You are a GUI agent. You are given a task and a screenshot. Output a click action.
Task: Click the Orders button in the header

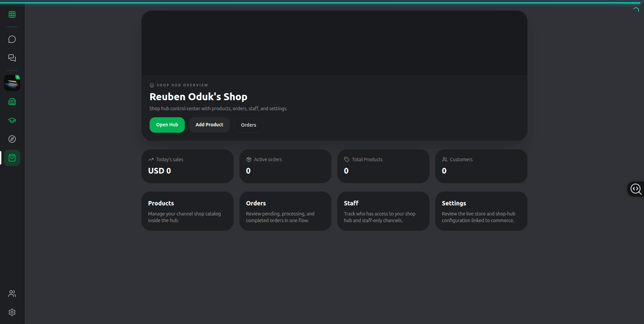point(249,125)
